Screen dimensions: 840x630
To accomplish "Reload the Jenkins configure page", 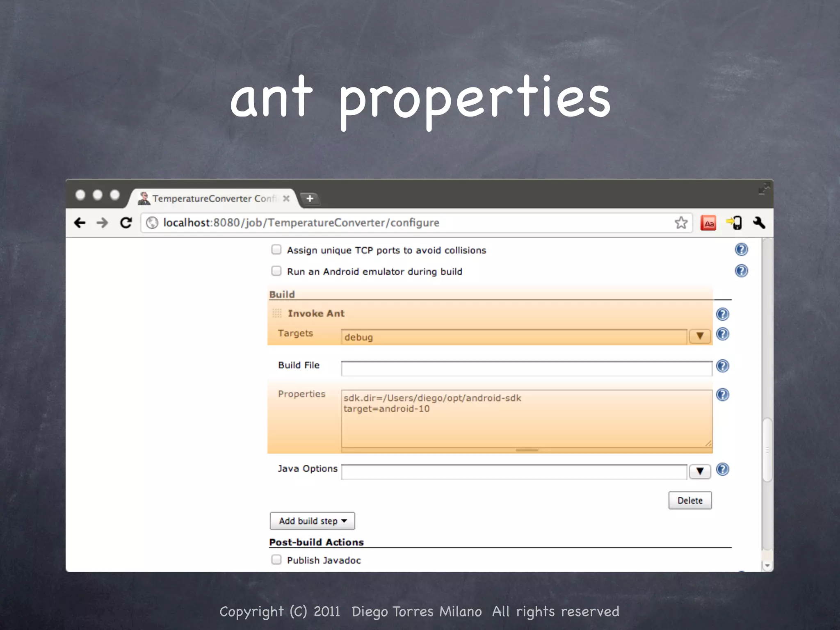I will coord(126,223).
